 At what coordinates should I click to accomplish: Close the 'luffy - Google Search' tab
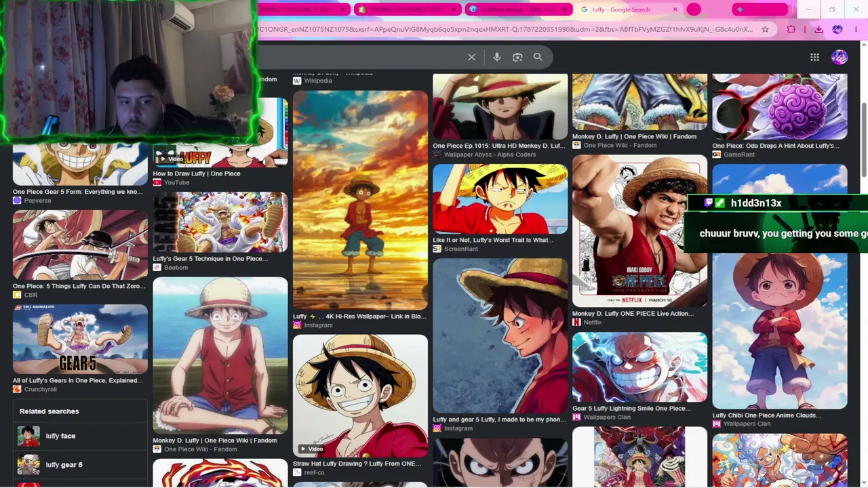point(675,9)
